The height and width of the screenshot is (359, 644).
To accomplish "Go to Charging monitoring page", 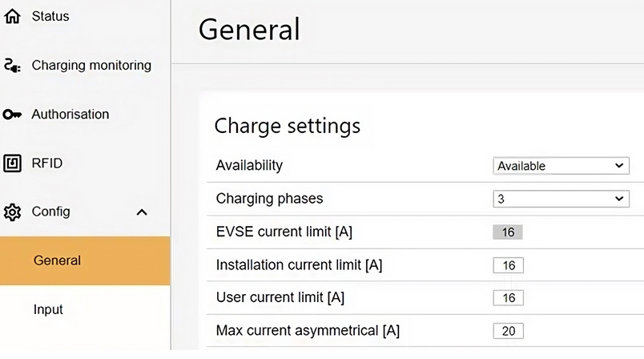I will coord(91,66).
